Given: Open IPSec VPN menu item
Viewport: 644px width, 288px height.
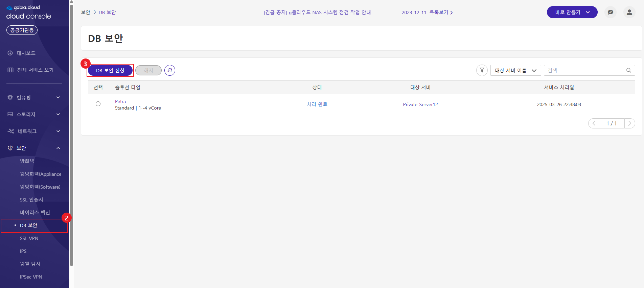Looking at the screenshot, I should pos(31,277).
